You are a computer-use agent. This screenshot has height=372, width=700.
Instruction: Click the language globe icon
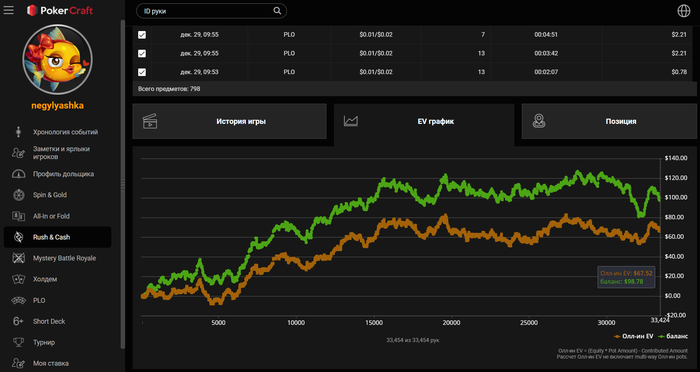(683, 11)
